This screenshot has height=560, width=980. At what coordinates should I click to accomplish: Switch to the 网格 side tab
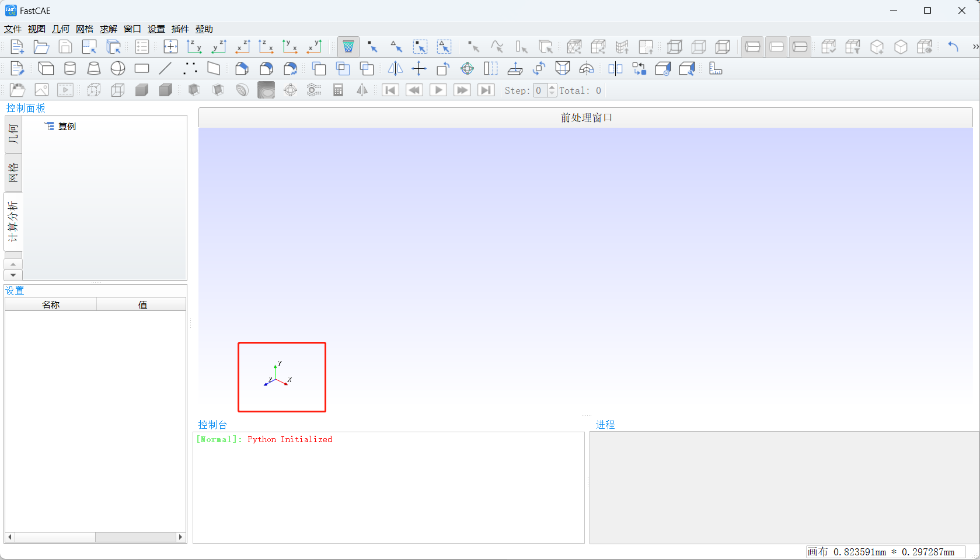click(x=13, y=173)
